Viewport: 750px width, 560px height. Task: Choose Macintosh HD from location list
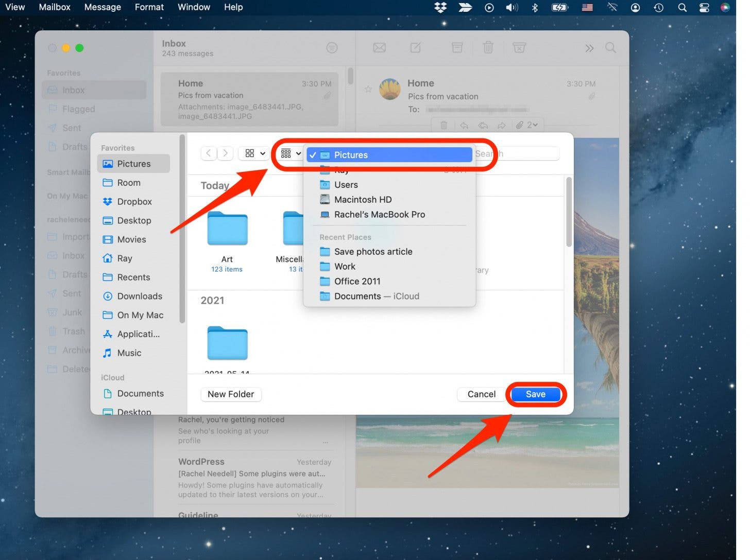[363, 200]
